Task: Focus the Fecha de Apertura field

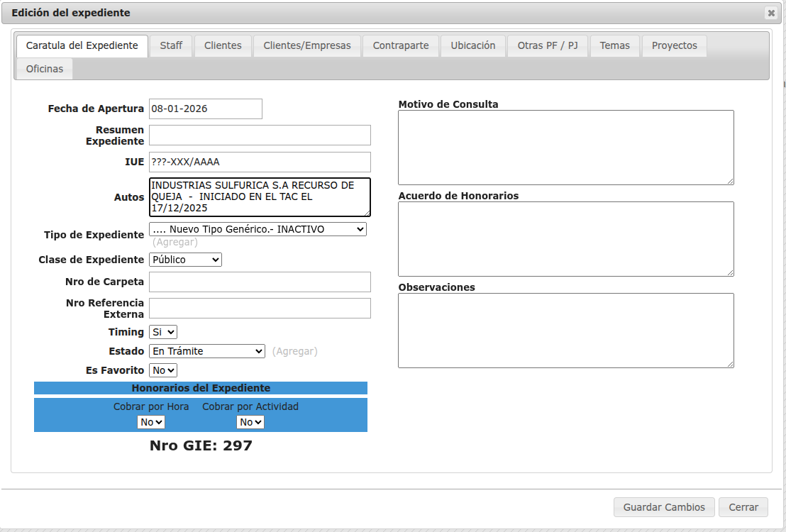Action: (x=205, y=109)
